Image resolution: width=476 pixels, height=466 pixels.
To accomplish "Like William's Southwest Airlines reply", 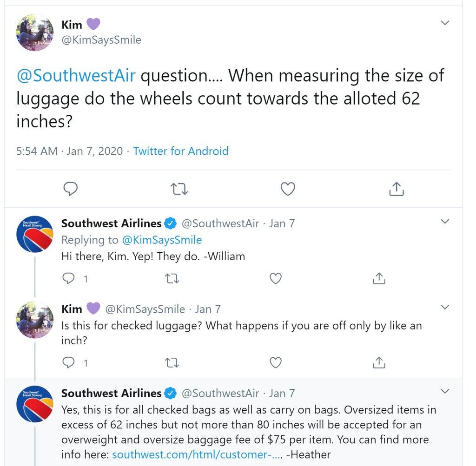I will [x=276, y=278].
